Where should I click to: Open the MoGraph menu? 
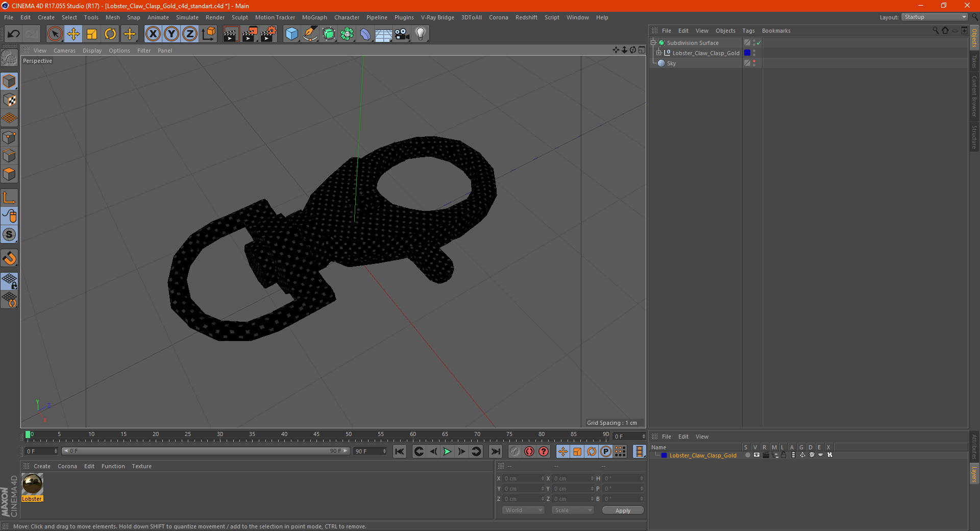tap(314, 17)
